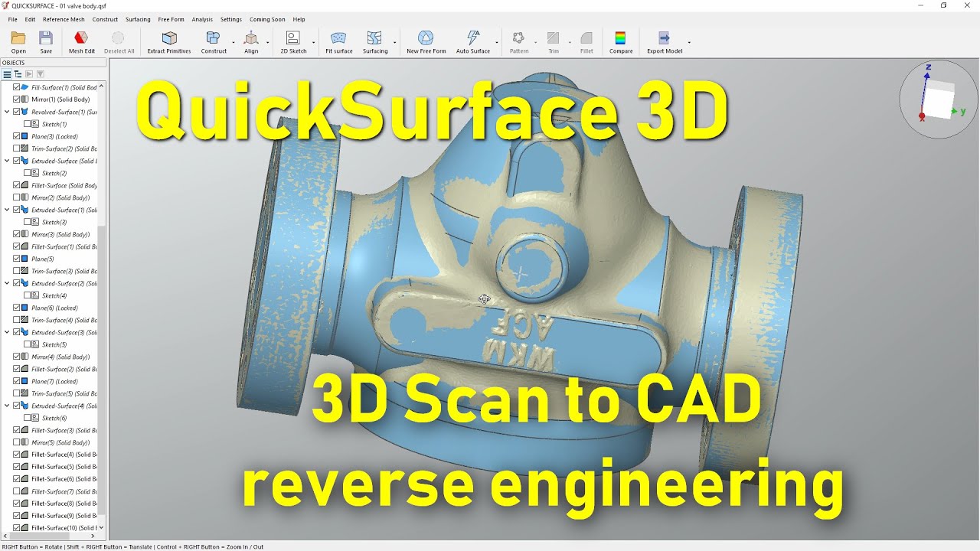This screenshot has height=551, width=980.
Task: Open the Coming Soon menu
Action: pos(267,19)
